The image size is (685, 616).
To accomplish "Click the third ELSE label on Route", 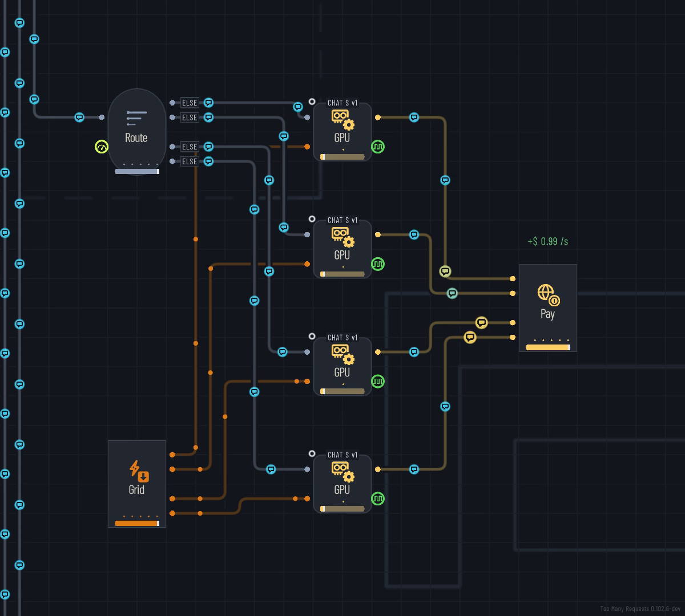I will [x=190, y=147].
